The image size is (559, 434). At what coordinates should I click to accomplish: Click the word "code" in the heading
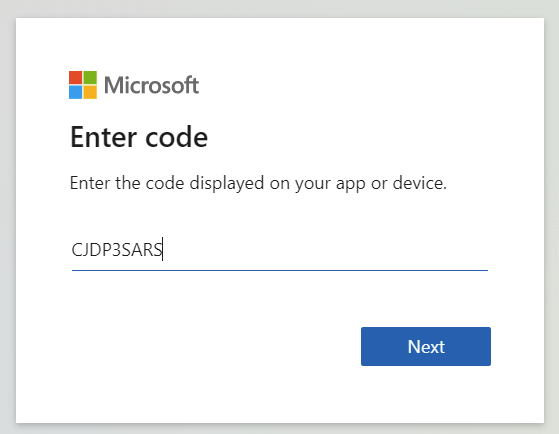[x=176, y=137]
